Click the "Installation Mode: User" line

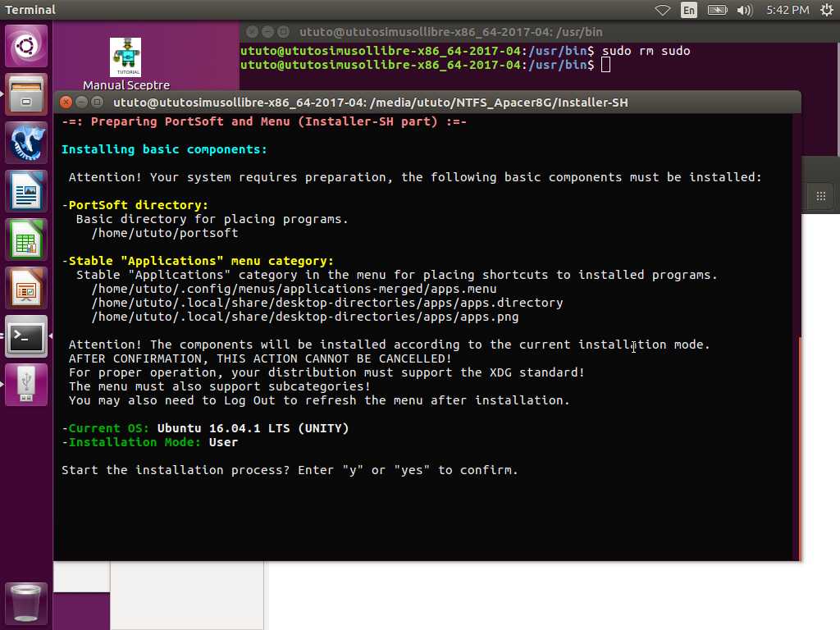point(149,442)
